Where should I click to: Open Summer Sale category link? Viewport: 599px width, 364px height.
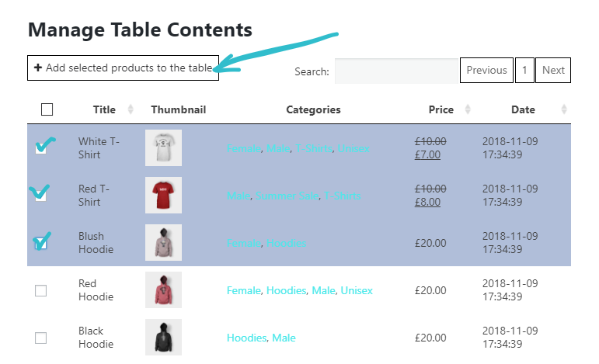287,196
